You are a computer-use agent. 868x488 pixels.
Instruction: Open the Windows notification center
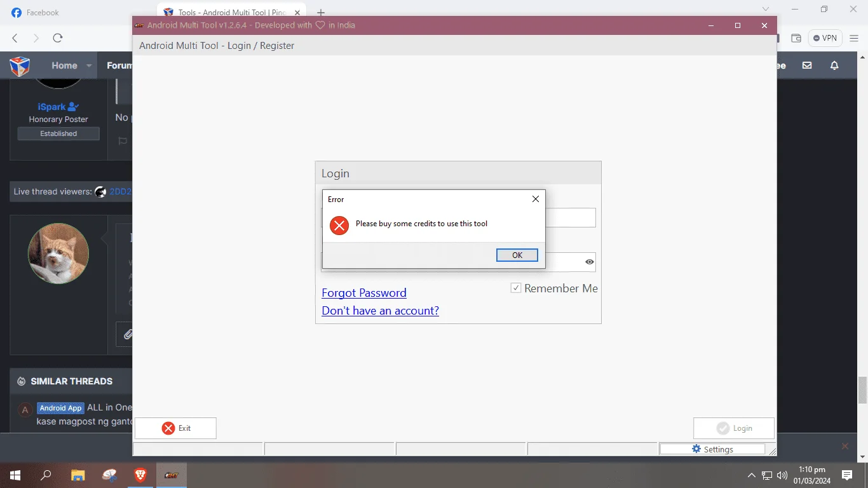pos(847,475)
